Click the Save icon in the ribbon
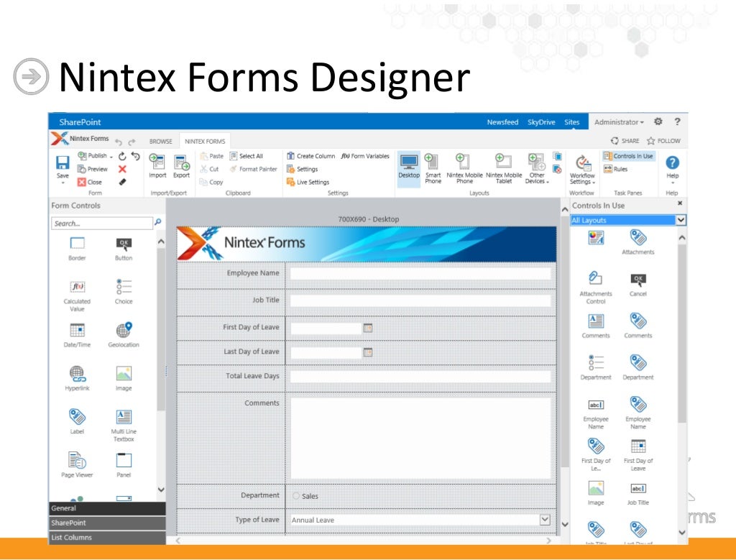 [x=63, y=163]
